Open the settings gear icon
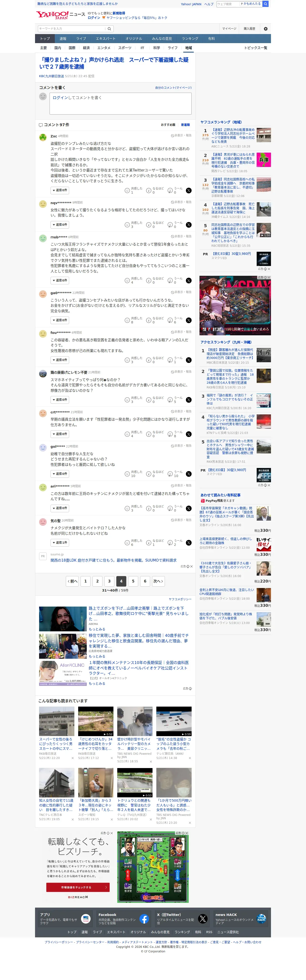306x980 pixels. click(266, 29)
